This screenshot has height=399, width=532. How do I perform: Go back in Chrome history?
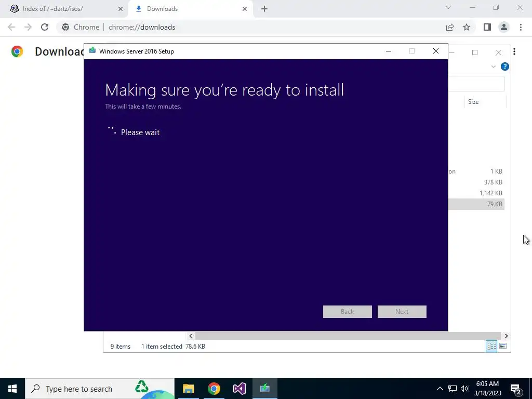pyautogui.click(x=11, y=27)
